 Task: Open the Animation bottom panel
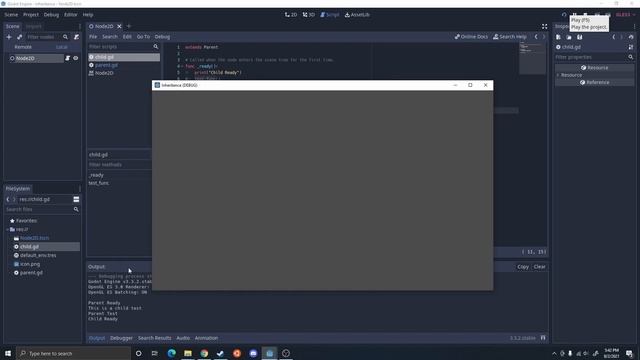coord(206,338)
